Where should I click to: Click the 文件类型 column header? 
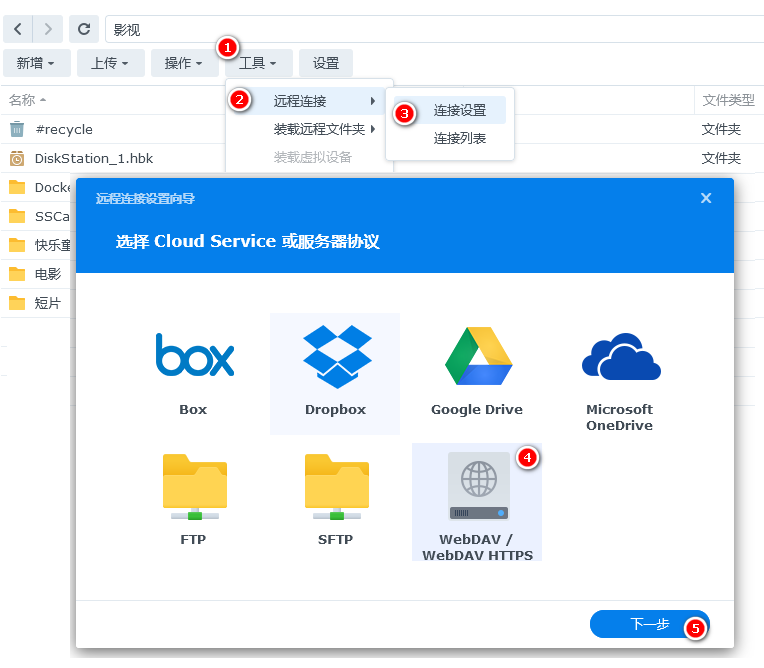(728, 100)
